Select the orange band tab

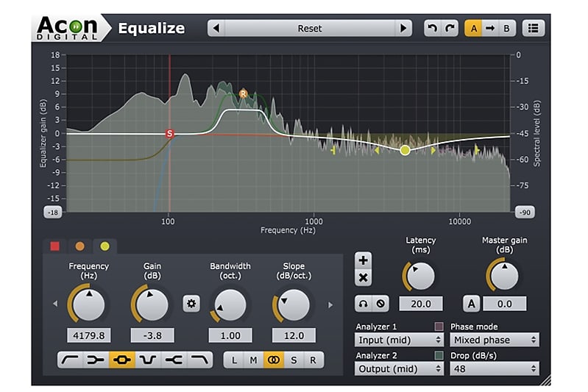pos(80,246)
